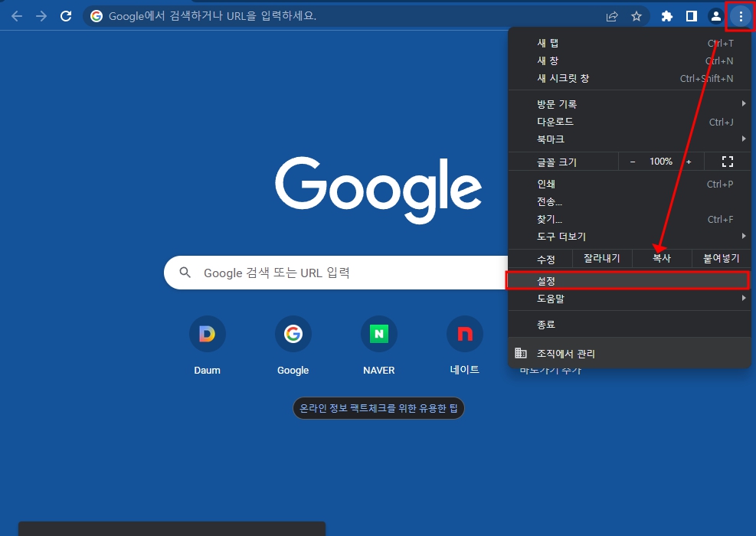Image resolution: width=756 pixels, height=536 pixels.
Task: Expand the 도구 더보기 submenu arrow
Action: pyautogui.click(x=744, y=236)
